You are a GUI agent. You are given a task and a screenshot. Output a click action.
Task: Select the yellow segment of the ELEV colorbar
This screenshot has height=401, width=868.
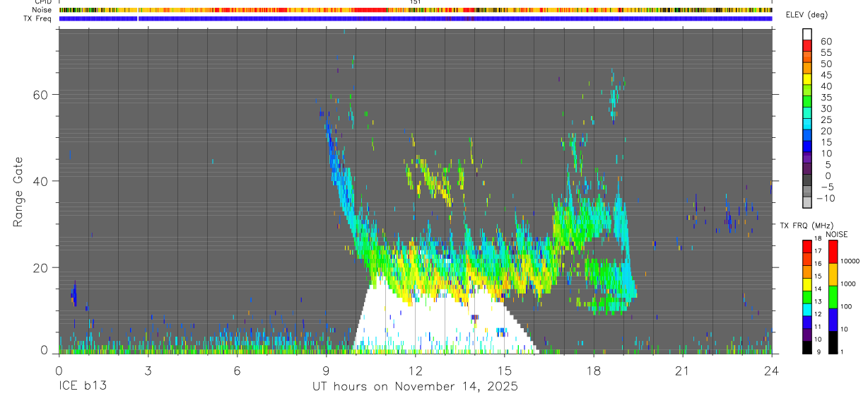tap(807, 79)
